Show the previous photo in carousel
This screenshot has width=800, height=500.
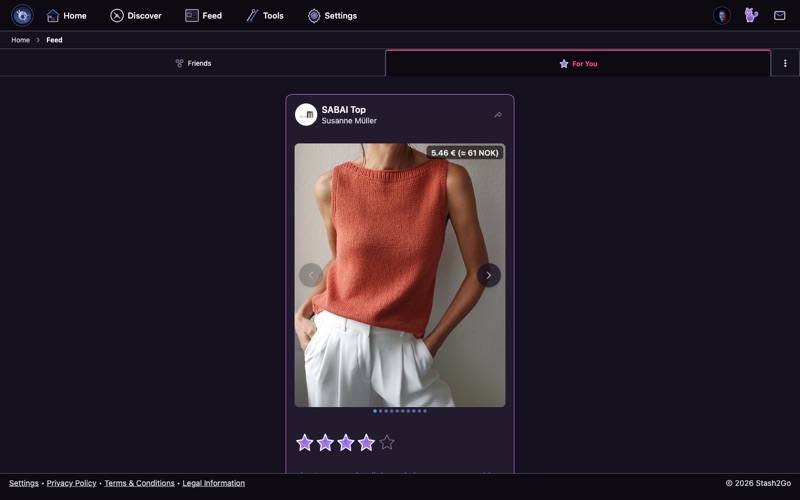pyautogui.click(x=311, y=275)
